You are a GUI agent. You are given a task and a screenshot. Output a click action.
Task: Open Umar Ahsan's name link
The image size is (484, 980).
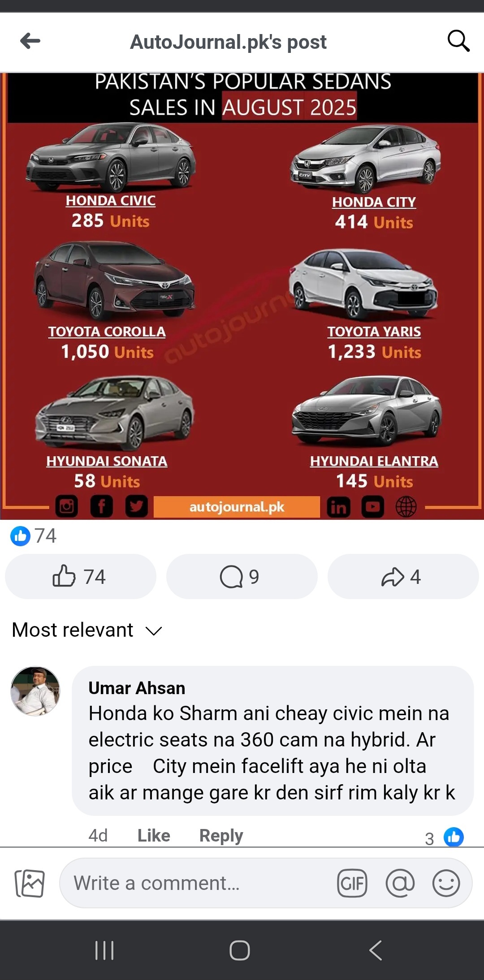[x=137, y=688]
